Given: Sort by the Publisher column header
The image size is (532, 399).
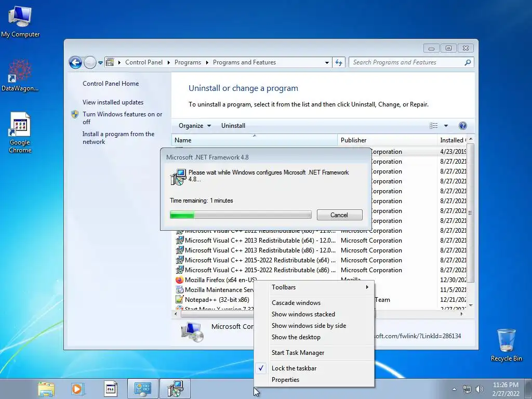Looking at the screenshot, I should (387, 140).
